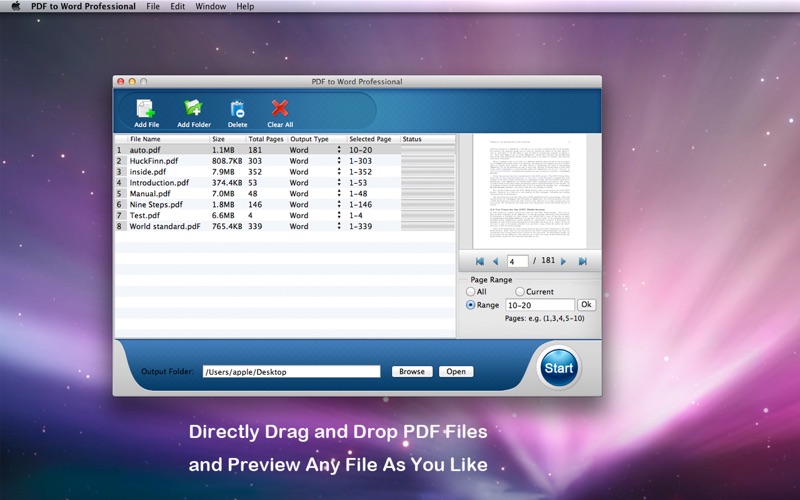Viewport: 800px width, 500px height.
Task: Select the inside.pdf file row
Action: [x=285, y=171]
